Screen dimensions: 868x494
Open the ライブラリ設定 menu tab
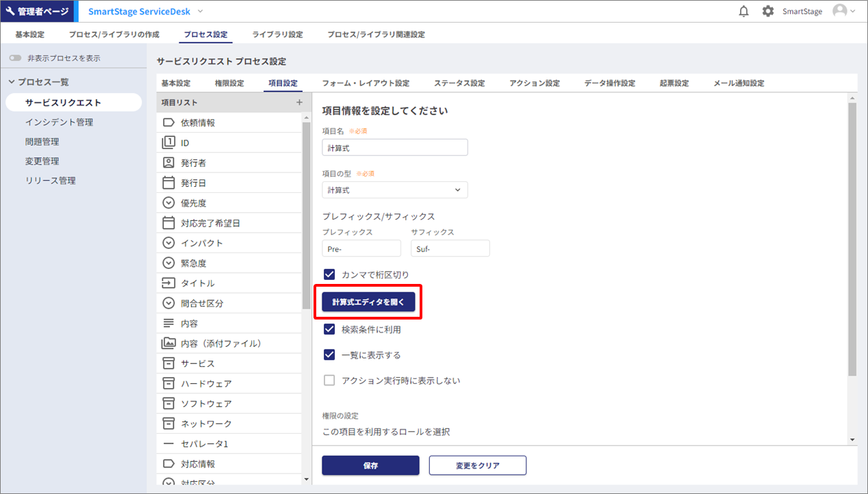(277, 34)
